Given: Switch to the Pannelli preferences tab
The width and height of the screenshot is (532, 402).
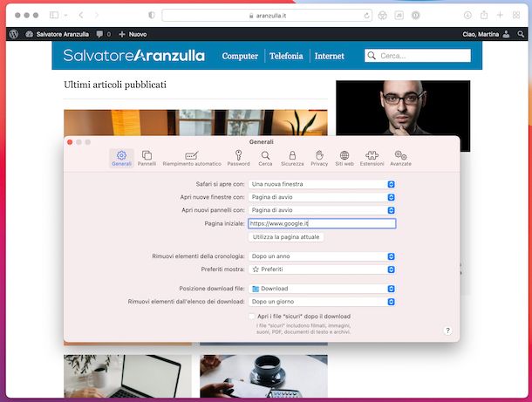Looking at the screenshot, I should (147, 158).
